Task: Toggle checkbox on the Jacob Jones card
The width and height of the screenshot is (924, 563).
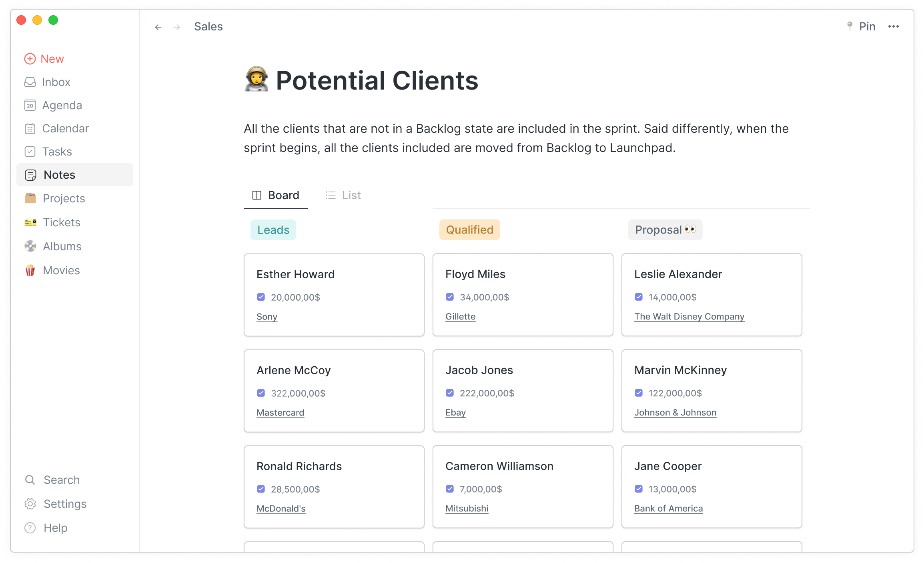Action: click(x=450, y=393)
